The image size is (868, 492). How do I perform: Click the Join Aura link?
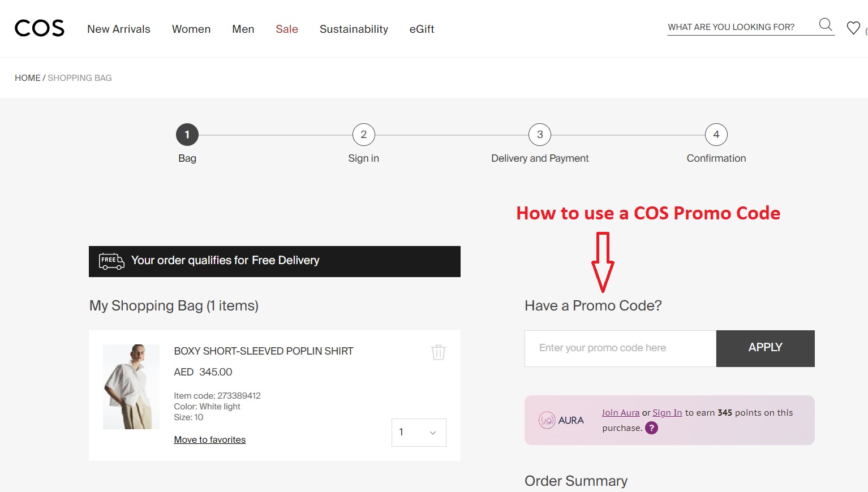tap(620, 412)
